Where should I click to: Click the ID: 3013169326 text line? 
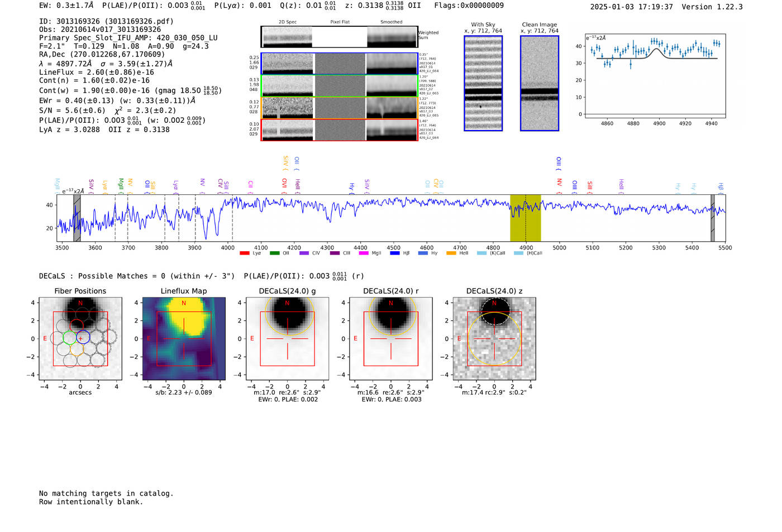pyautogui.click(x=106, y=21)
